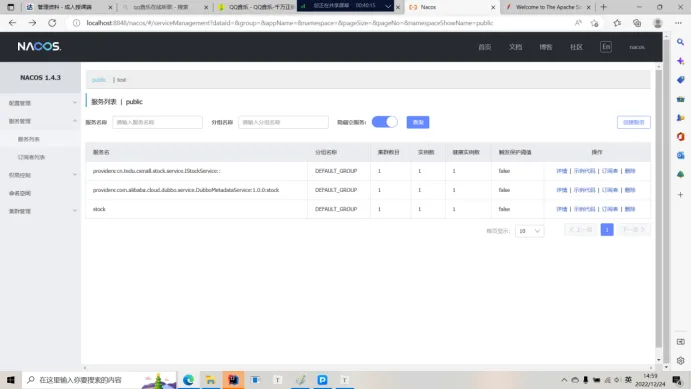Open 详情 for the stock service row
The width and height of the screenshot is (692, 389).
(x=561, y=209)
